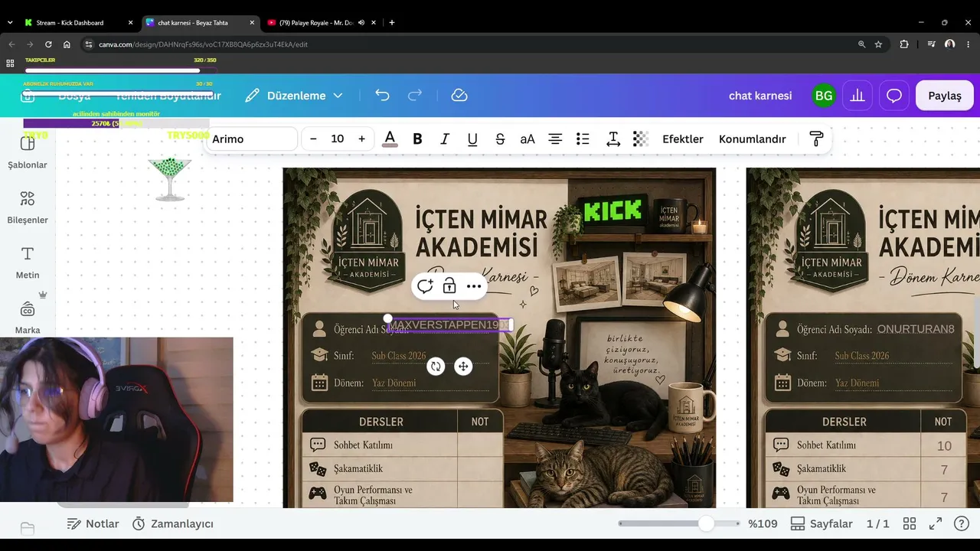Go back to the previous page
The height and width of the screenshot is (551, 980).
11,44
